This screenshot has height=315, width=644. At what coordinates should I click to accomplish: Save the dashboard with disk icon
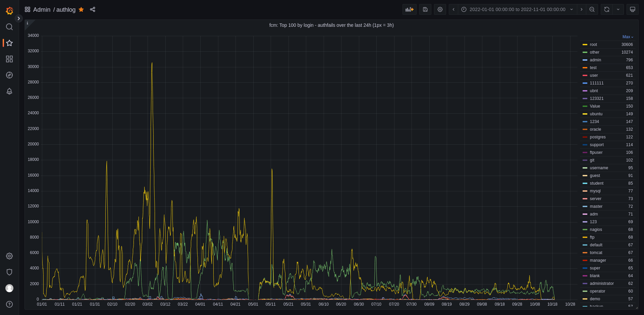point(425,9)
